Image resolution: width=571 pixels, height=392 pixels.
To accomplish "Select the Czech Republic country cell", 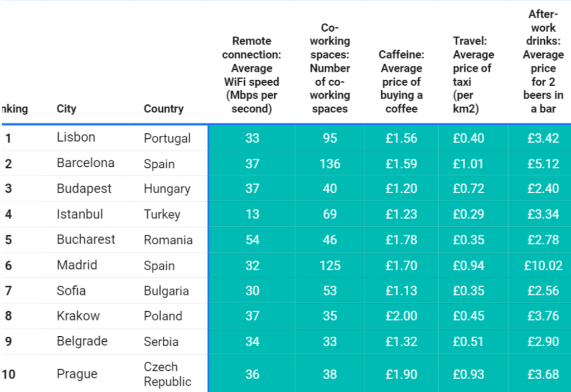I will pos(167,374).
